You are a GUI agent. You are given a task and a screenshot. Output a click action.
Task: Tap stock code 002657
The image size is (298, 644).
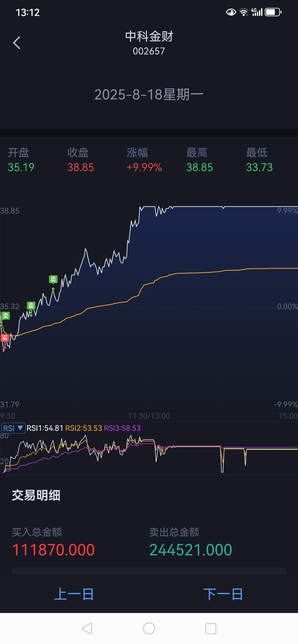[149, 51]
